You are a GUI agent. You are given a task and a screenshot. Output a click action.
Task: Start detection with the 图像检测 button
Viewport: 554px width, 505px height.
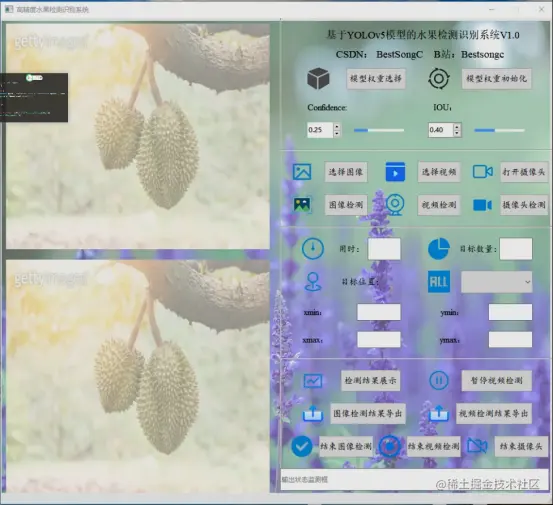(346, 205)
